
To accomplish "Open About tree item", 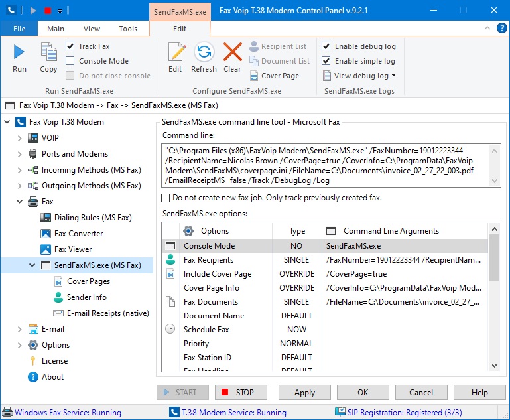I will coord(52,377).
